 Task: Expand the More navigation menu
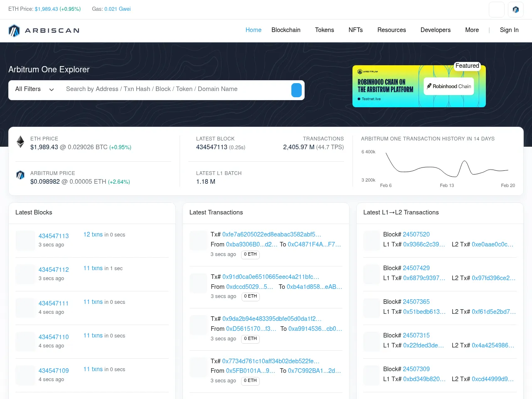pyautogui.click(x=472, y=30)
